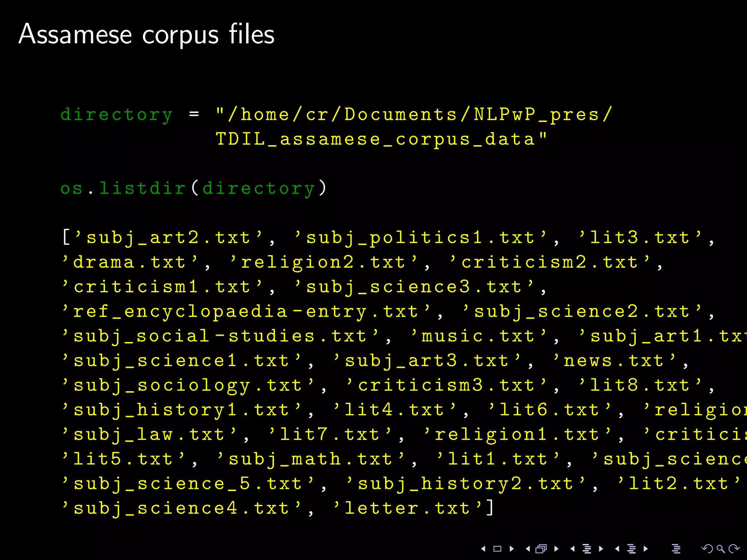Click the section lines icon
Image resolution: width=747 pixels, height=560 pixels.
point(631,549)
